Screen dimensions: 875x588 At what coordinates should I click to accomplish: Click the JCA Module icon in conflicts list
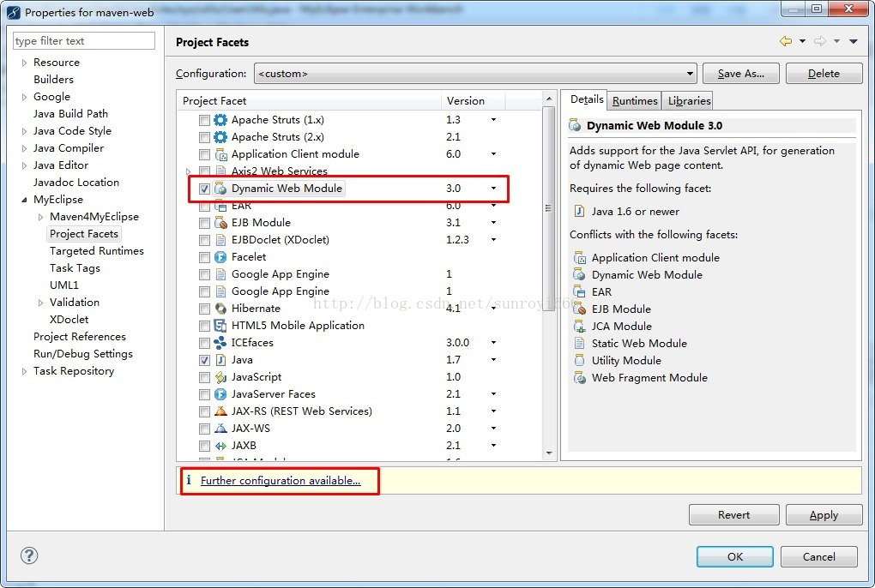(580, 326)
